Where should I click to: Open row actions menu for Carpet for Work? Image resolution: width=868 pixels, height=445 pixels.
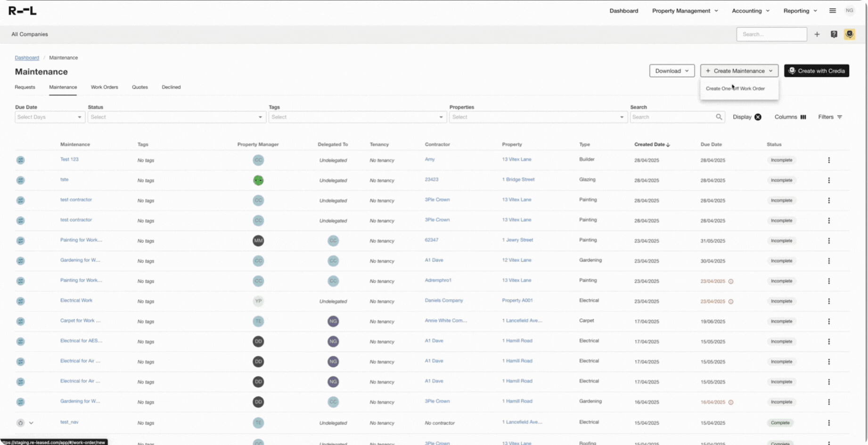(829, 321)
